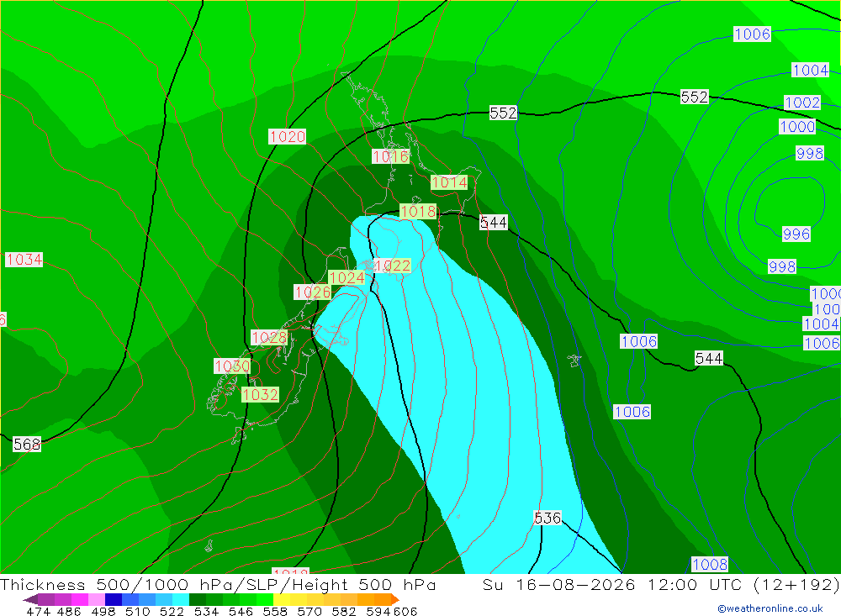Click the 1014 pressure label
This screenshot has height=616, width=841.
click(449, 182)
